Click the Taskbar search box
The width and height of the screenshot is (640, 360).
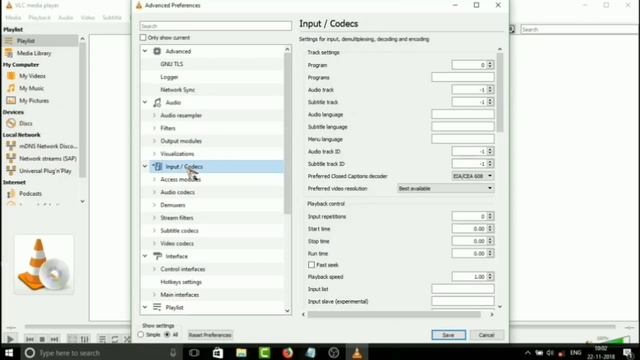(x=100, y=353)
